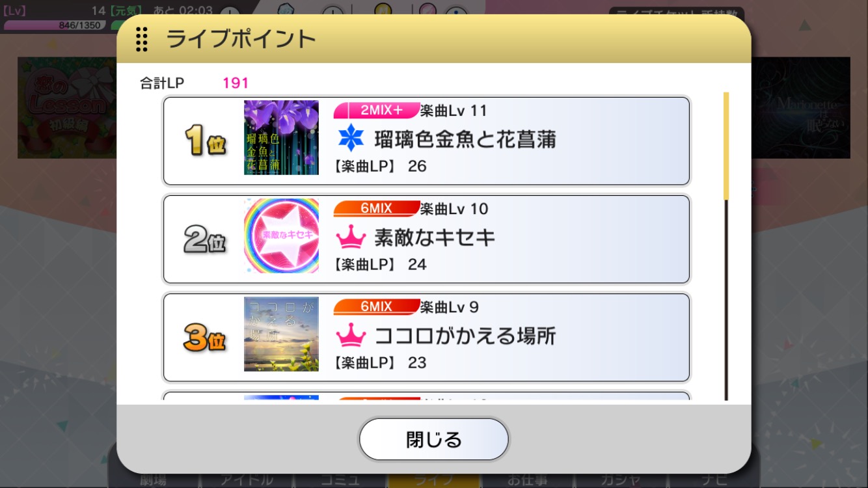Viewport: 868px width, 488px height.
Task: Tap the pink crown icon beside ココロがかえる場所
Action: click(x=351, y=335)
